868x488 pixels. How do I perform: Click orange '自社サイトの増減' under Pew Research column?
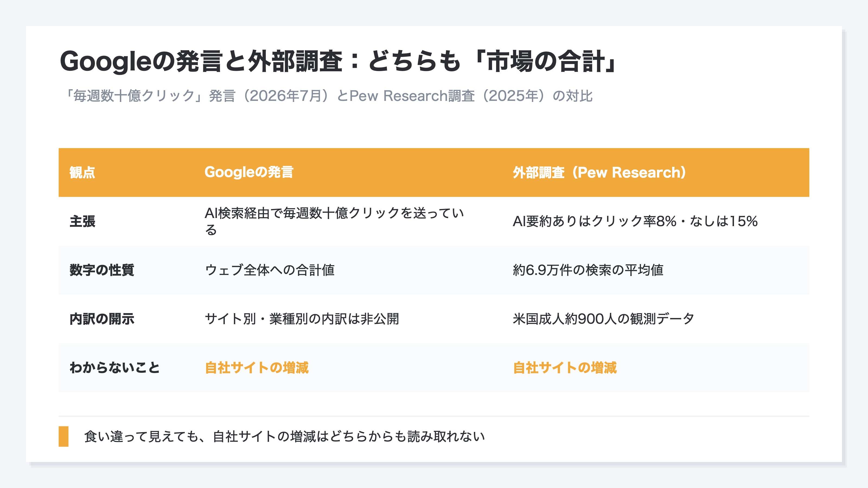pos(565,367)
